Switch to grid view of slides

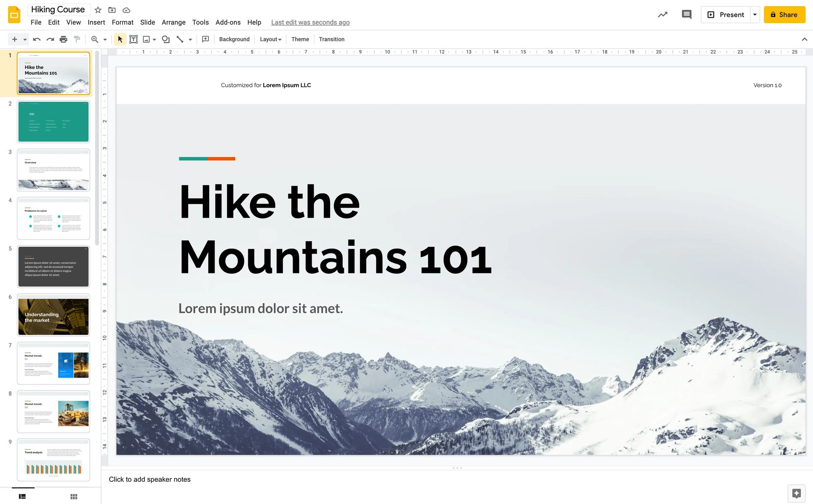coord(73,496)
